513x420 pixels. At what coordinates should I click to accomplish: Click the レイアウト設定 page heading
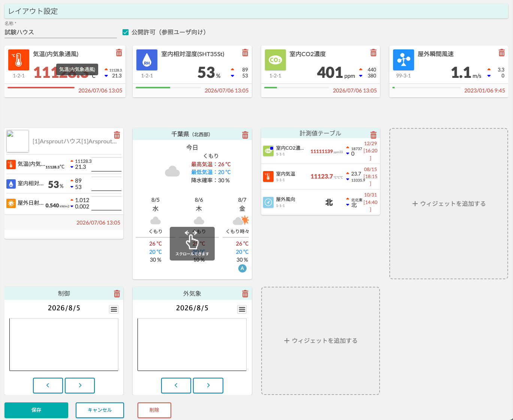click(33, 11)
